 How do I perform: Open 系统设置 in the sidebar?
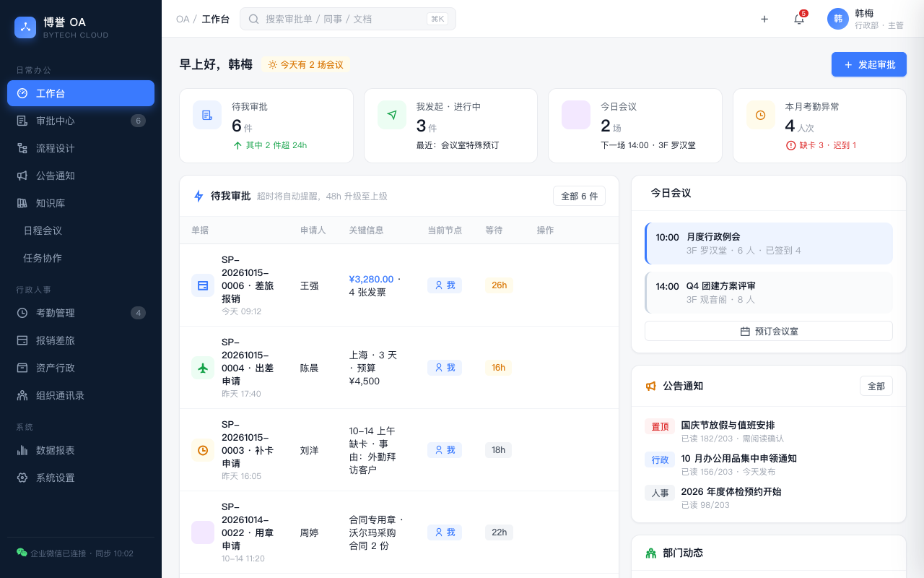tap(81, 478)
